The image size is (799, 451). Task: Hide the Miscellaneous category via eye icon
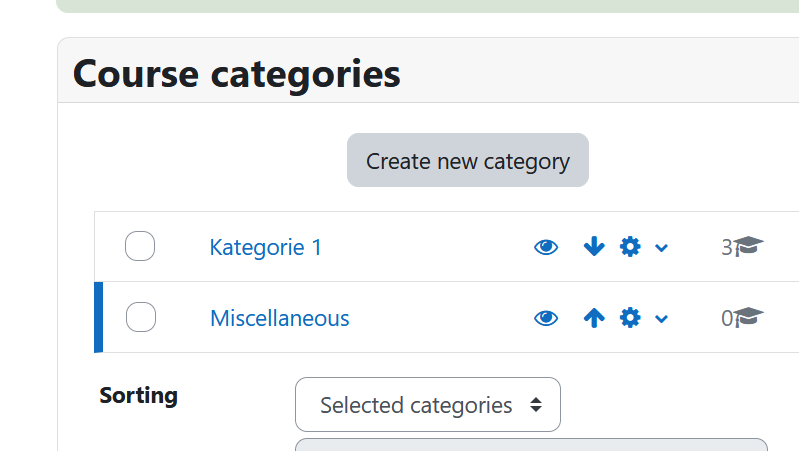pyautogui.click(x=546, y=319)
